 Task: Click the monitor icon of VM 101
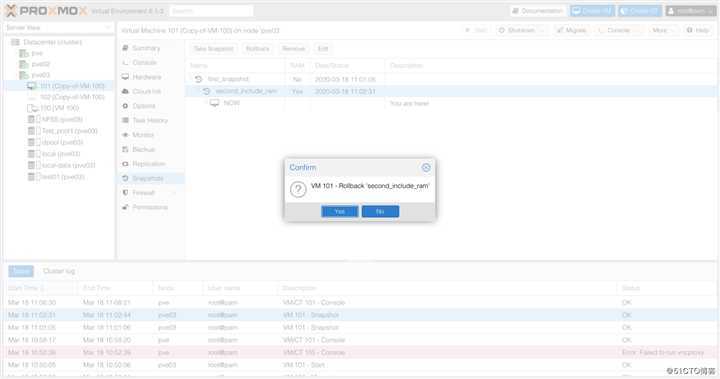[x=32, y=86]
